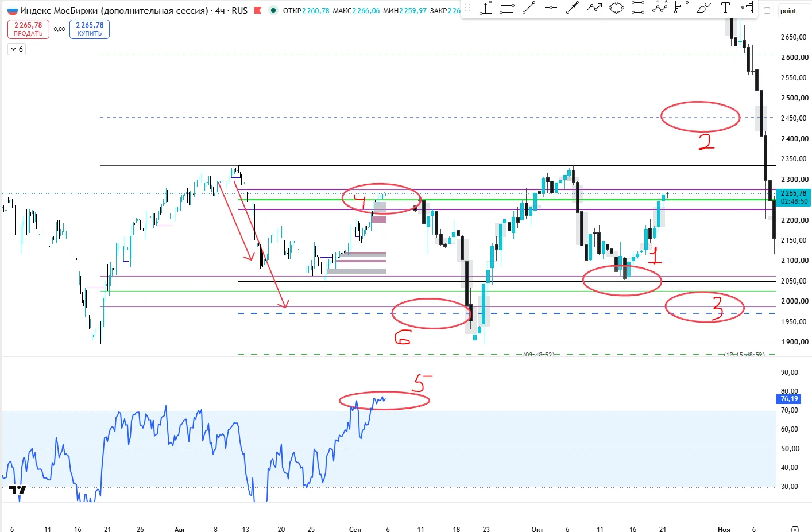Click the Авг month label on time axis

pyautogui.click(x=180, y=529)
